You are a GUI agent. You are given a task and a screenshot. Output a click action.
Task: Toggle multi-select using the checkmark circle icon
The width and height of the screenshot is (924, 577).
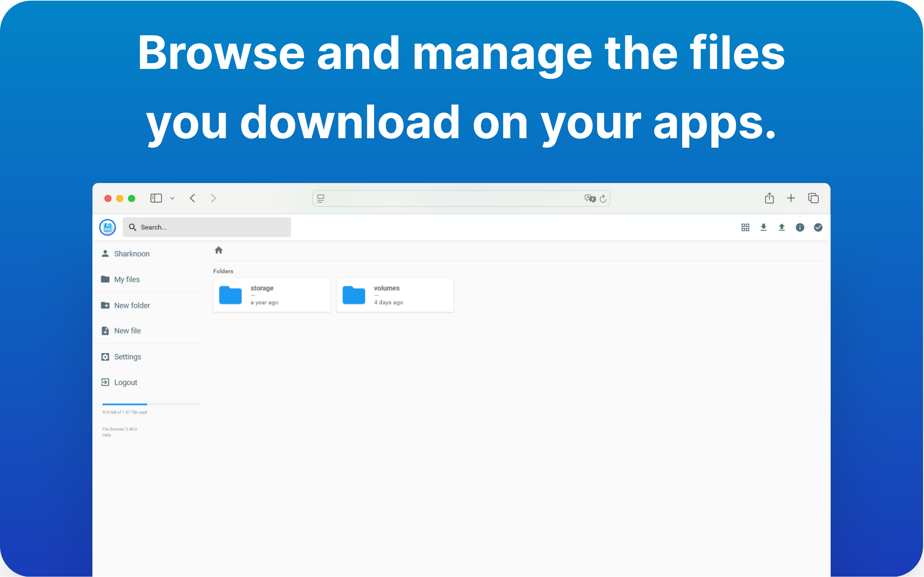[x=818, y=228]
